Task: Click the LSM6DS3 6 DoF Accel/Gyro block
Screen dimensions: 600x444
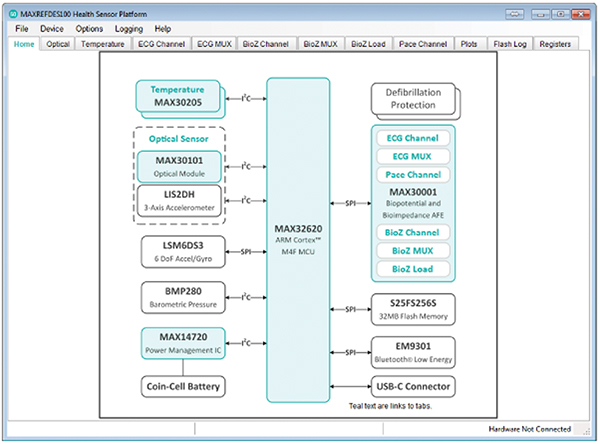Action: [x=183, y=251]
